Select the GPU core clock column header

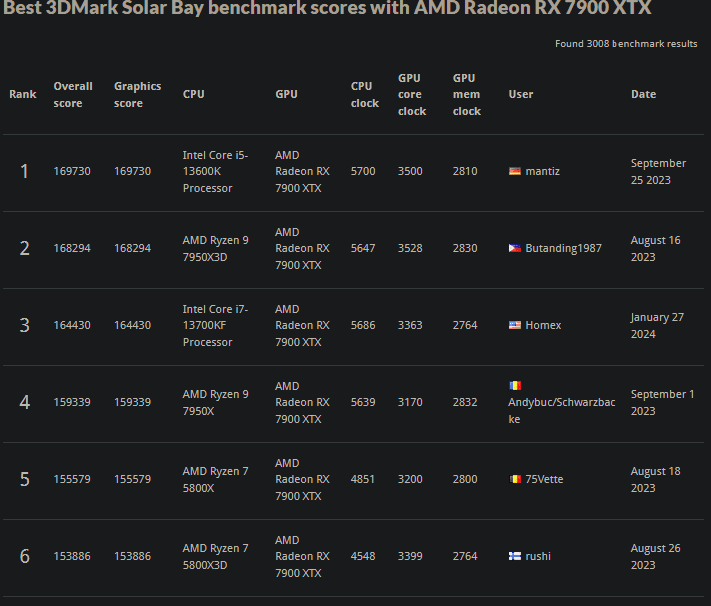click(x=412, y=94)
